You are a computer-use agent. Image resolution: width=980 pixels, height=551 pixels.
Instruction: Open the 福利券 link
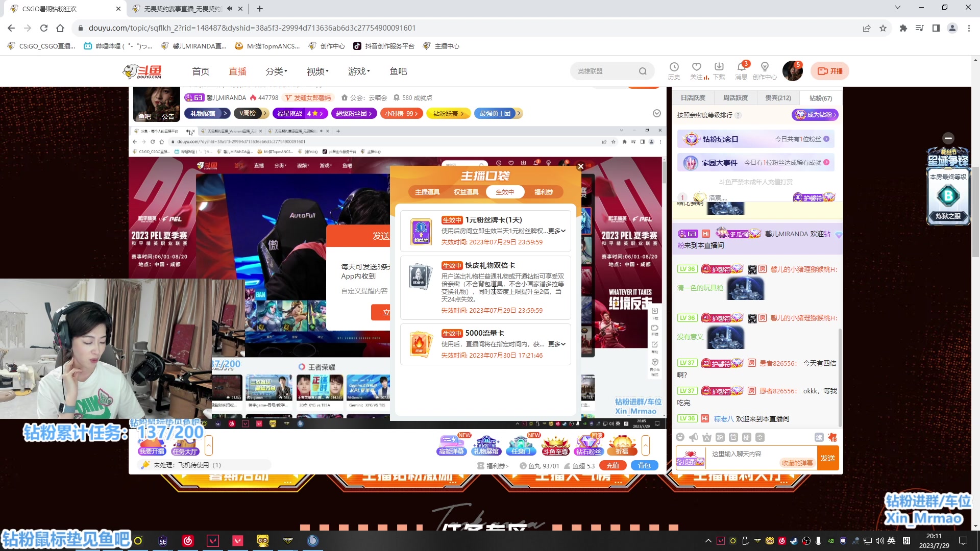click(493, 466)
